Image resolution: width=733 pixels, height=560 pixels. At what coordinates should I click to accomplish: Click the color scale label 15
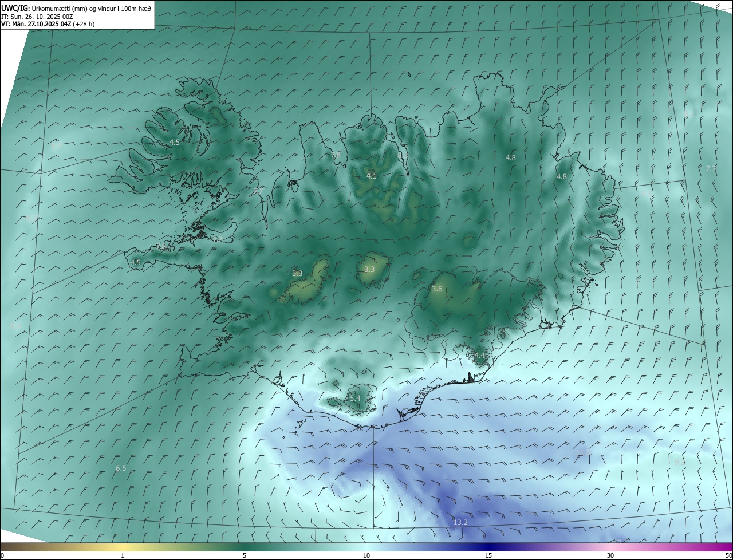coord(488,556)
